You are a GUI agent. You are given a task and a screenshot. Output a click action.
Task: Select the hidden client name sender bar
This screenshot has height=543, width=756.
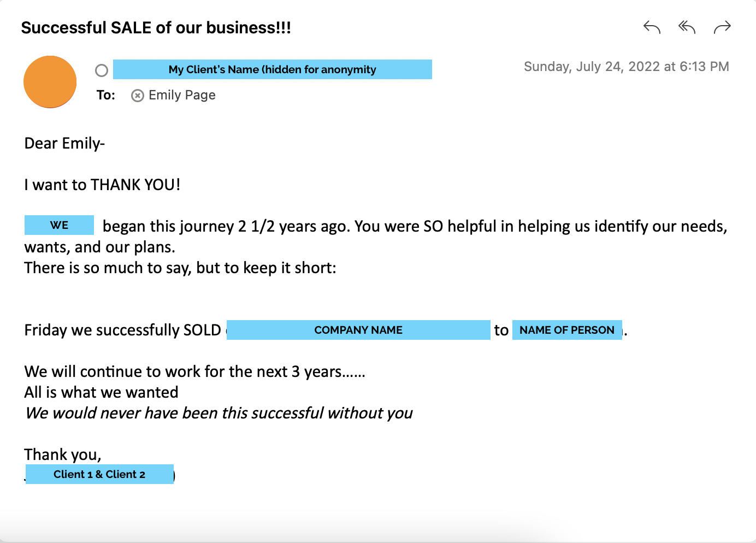272,69
